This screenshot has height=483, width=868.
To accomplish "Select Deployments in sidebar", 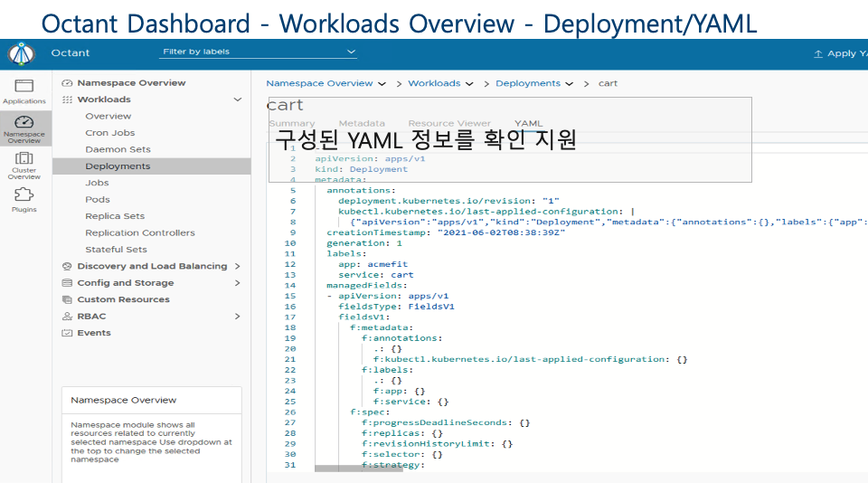I will click(151, 166).
